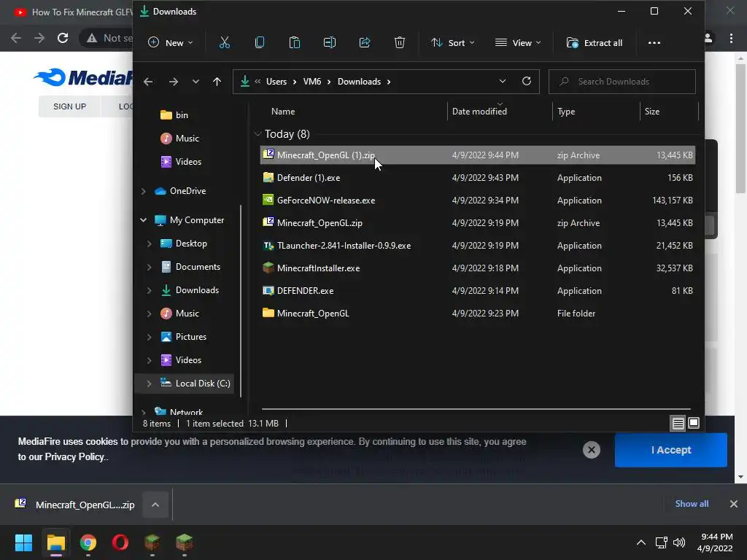Screen dimensions: 747x560
Task: Select Pictures in navigation pane
Action: pyautogui.click(x=190, y=337)
